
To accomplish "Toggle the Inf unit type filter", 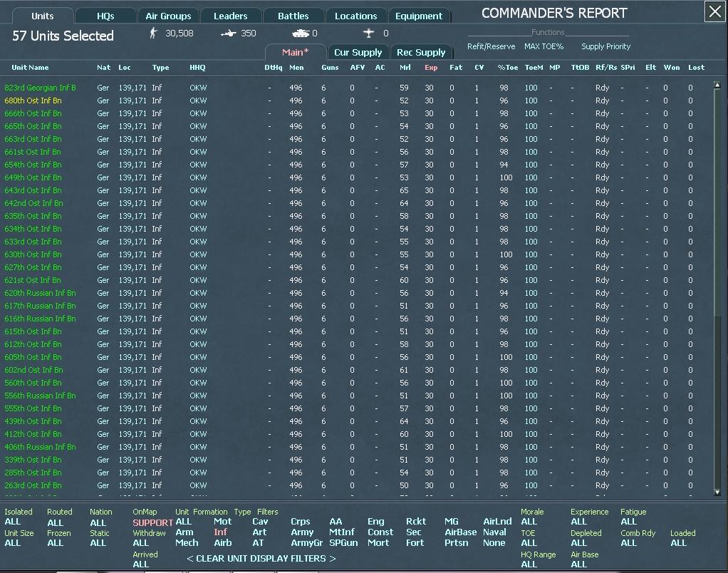I will coord(221,532).
